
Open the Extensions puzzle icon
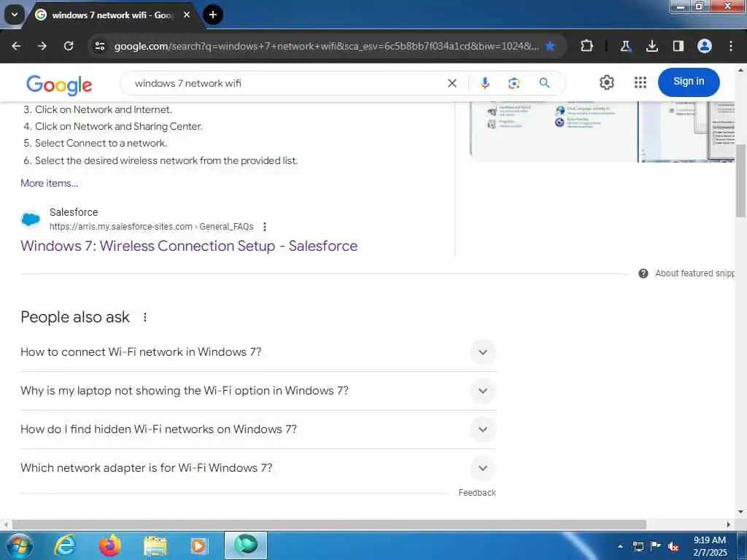tap(587, 46)
